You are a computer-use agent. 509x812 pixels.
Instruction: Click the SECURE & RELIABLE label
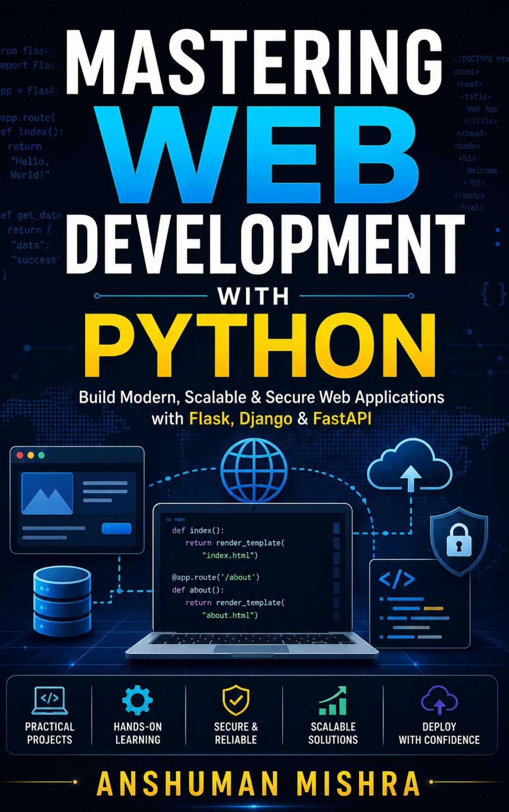point(236,734)
